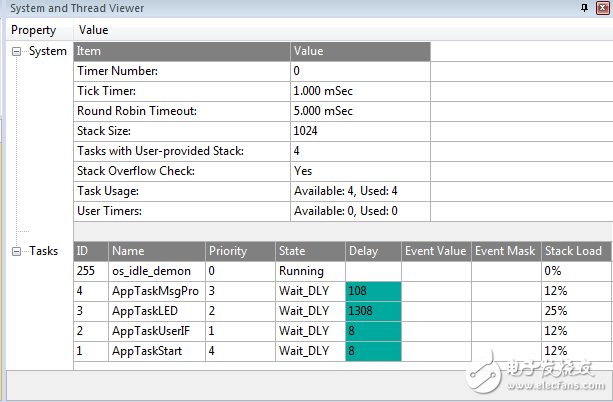
Task: Click the 25% stack load cell
Action: pos(576,311)
